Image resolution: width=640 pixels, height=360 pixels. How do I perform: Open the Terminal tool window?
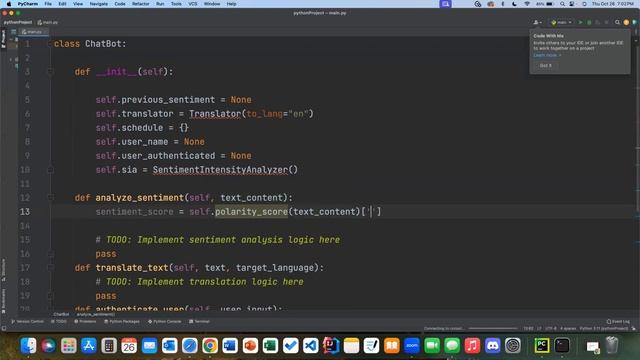point(199,322)
